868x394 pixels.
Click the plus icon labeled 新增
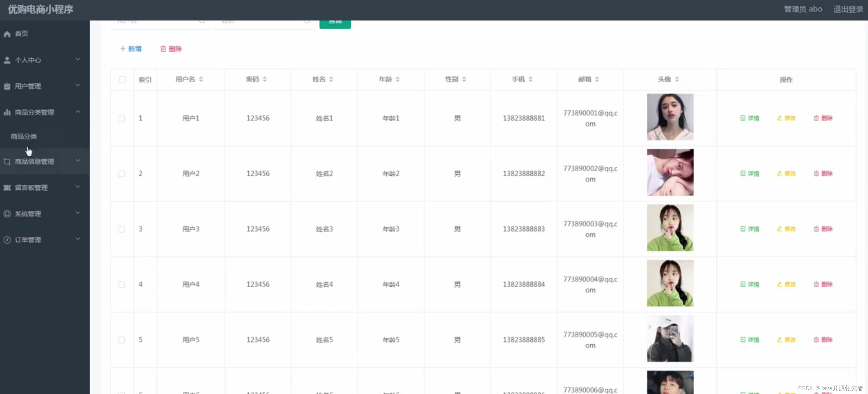(123, 49)
